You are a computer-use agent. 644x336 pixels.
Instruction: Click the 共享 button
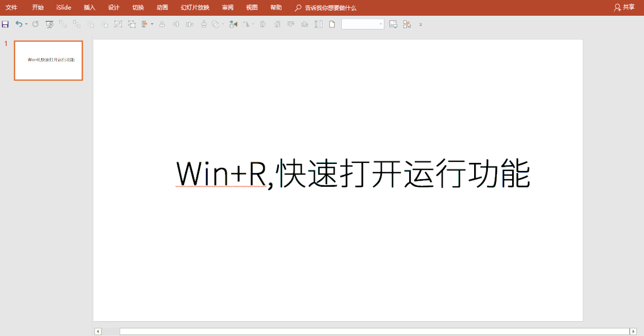click(624, 7)
